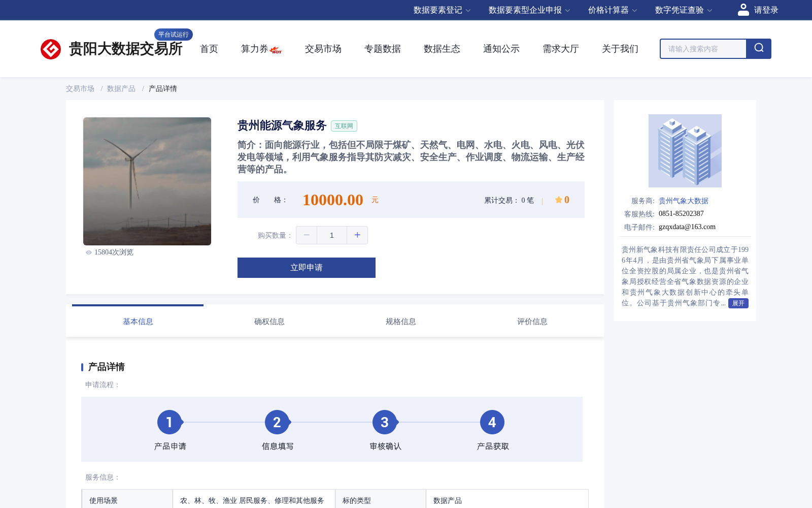Click the user avatar icon beside 请登录
Image resolution: width=812 pixels, height=508 pixels.
coord(743,10)
